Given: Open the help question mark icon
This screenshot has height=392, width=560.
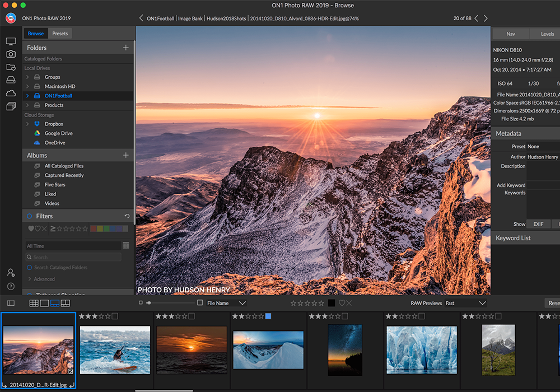Looking at the screenshot, I should (x=11, y=286).
